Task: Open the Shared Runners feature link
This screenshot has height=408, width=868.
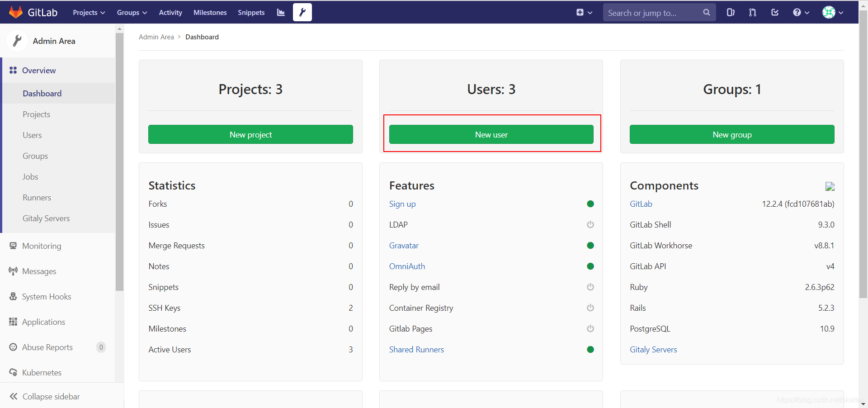Action: pos(416,349)
